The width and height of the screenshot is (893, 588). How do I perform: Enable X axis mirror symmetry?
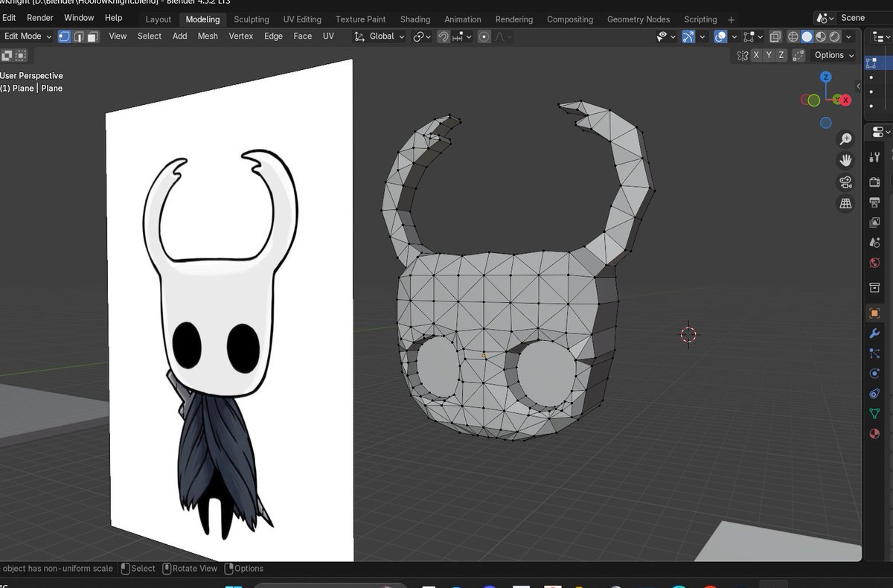(x=756, y=54)
